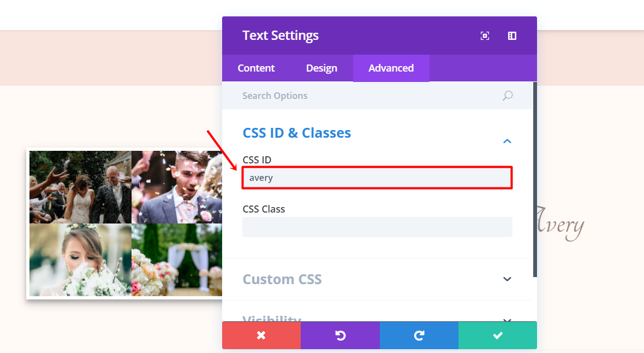Discard changes with the red X button

tap(261, 336)
